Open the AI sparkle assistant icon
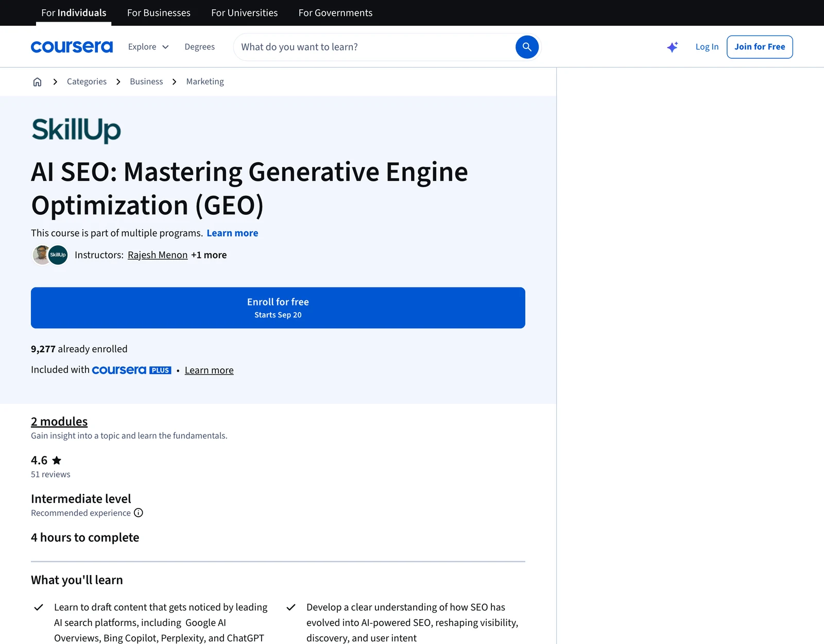The image size is (824, 644). coord(673,47)
